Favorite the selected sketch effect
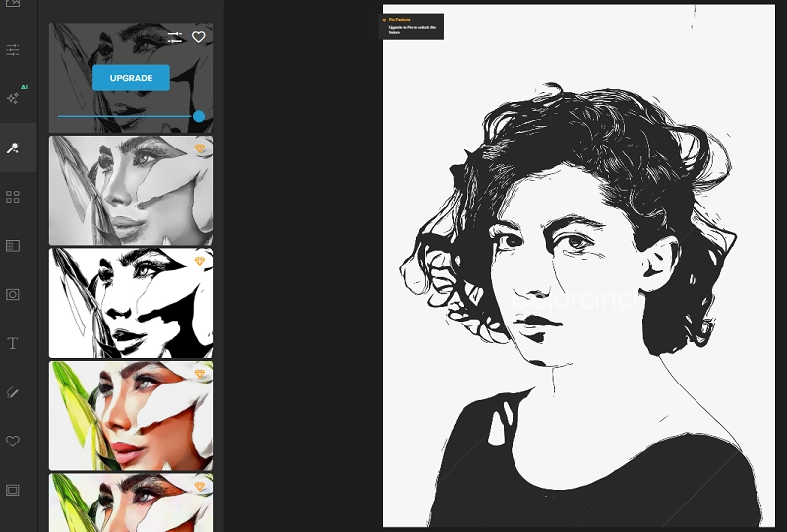This screenshot has height=532, width=787. 199,37
